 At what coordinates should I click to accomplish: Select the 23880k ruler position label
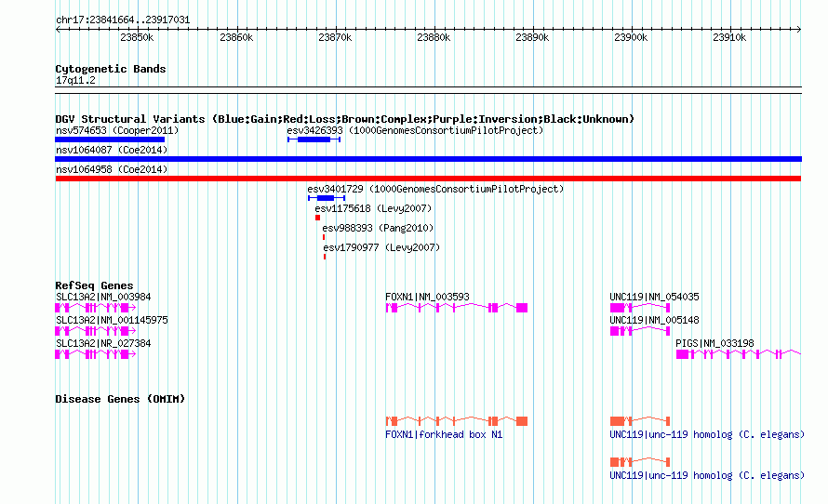coord(434,37)
